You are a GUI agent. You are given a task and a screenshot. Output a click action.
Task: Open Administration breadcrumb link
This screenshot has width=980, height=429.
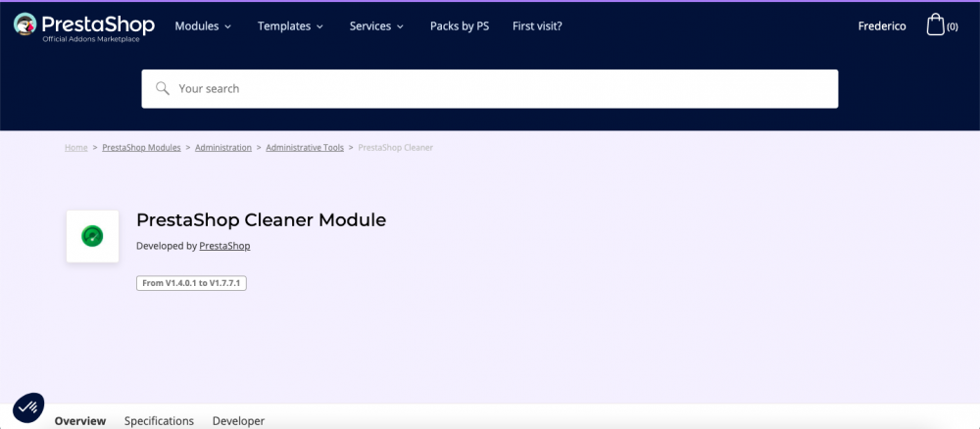click(223, 148)
